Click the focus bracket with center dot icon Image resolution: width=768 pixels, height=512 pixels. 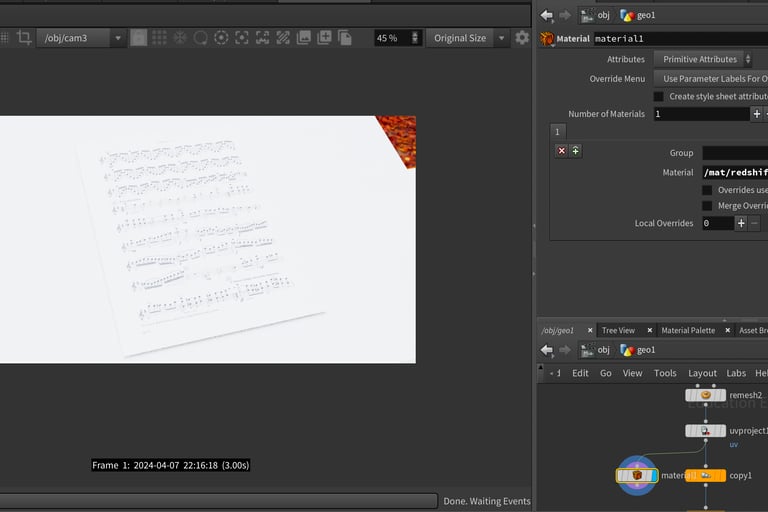pyautogui.click(x=241, y=38)
